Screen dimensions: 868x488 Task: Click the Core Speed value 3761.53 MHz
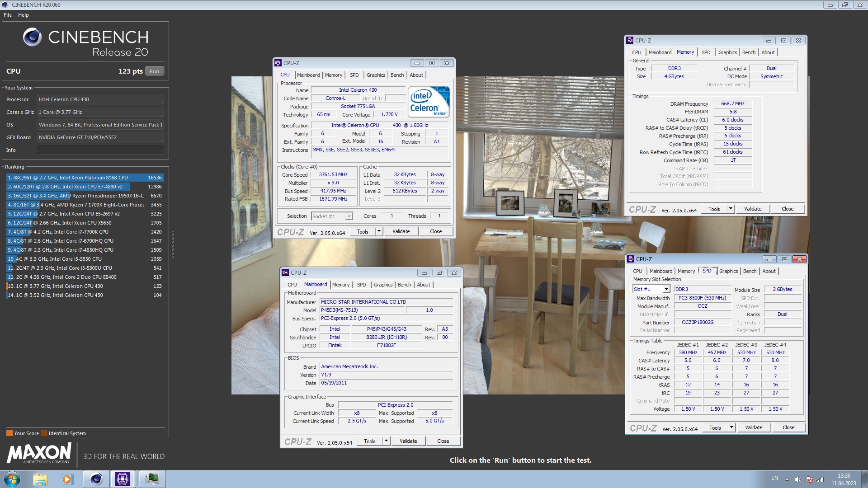click(333, 175)
